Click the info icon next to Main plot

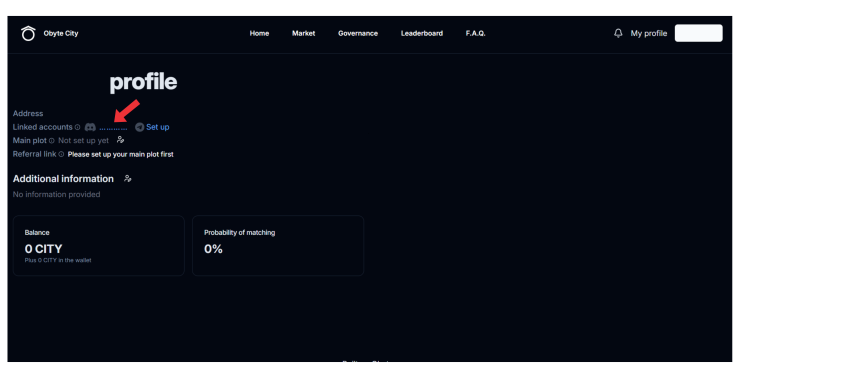51,141
